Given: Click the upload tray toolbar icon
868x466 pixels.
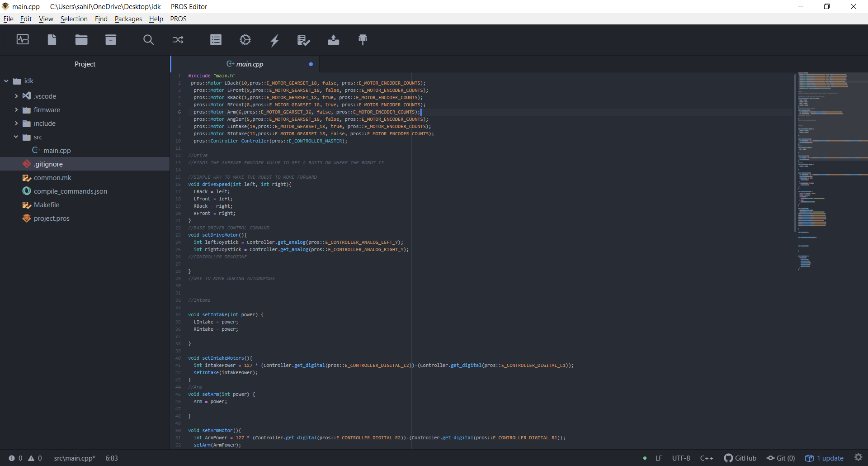Looking at the screenshot, I should click(x=333, y=40).
